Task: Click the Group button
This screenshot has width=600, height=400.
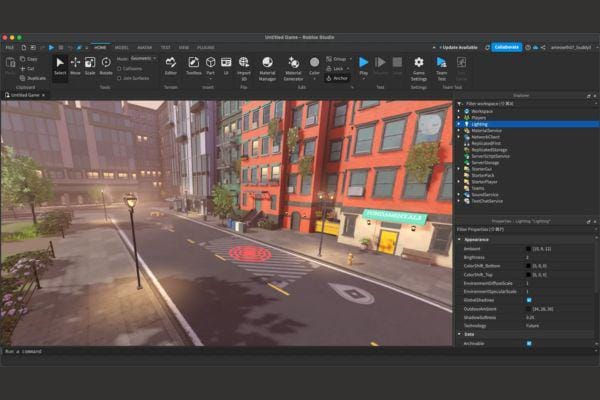Action: [337, 59]
